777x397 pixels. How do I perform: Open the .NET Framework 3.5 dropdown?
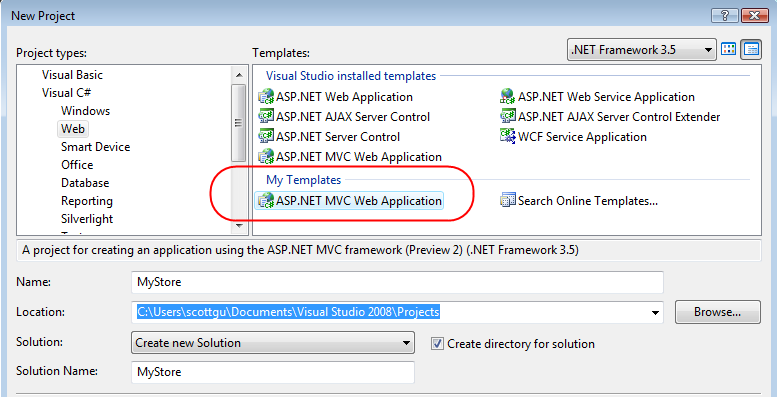[641, 50]
